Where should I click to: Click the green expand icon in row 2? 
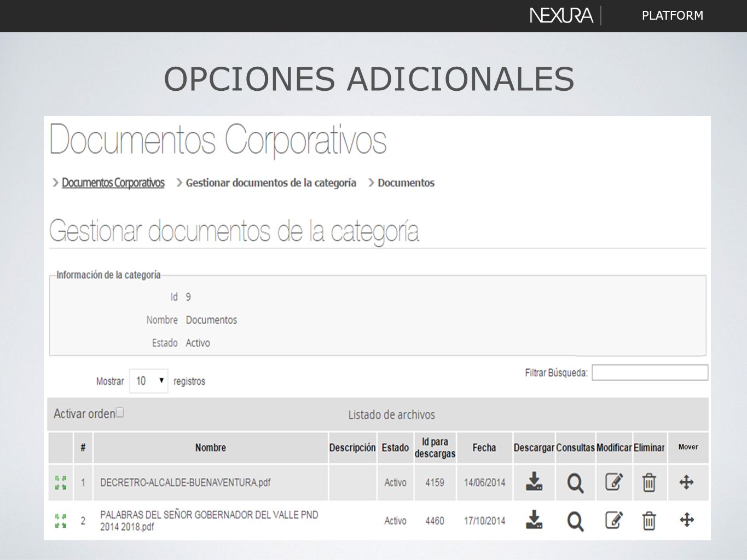(61, 521)
